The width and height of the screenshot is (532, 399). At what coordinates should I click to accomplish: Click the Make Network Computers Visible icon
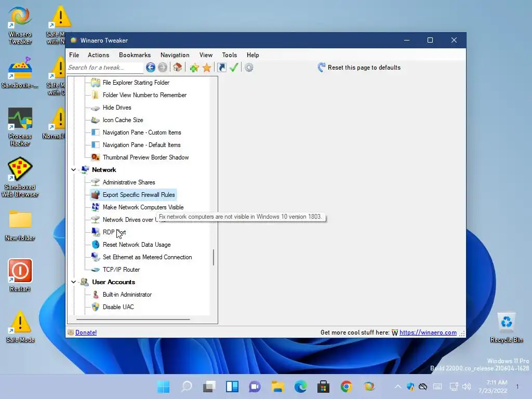(96, 207)
